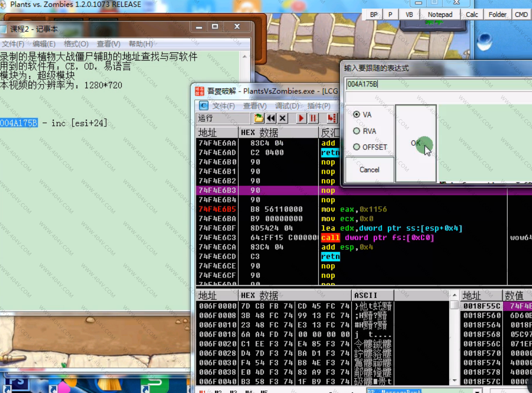The height and width of the screenshot is (393, 532).
Task: Select the VA radio button
Action: click(357, 114)
